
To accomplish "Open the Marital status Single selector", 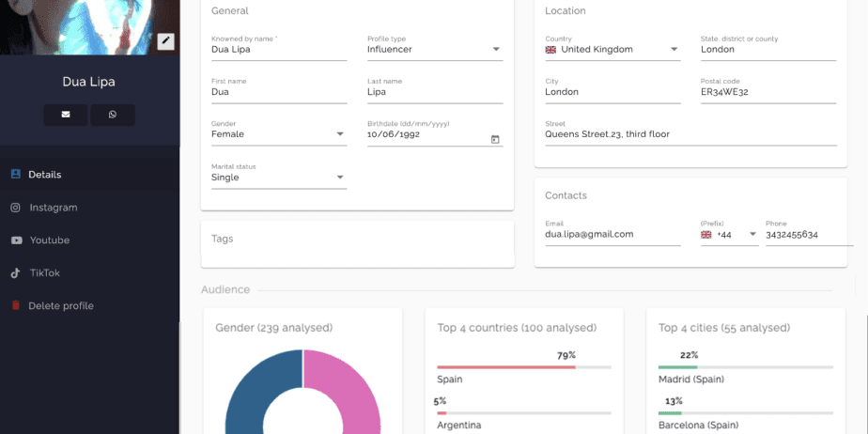I will (x=279, y=176).
